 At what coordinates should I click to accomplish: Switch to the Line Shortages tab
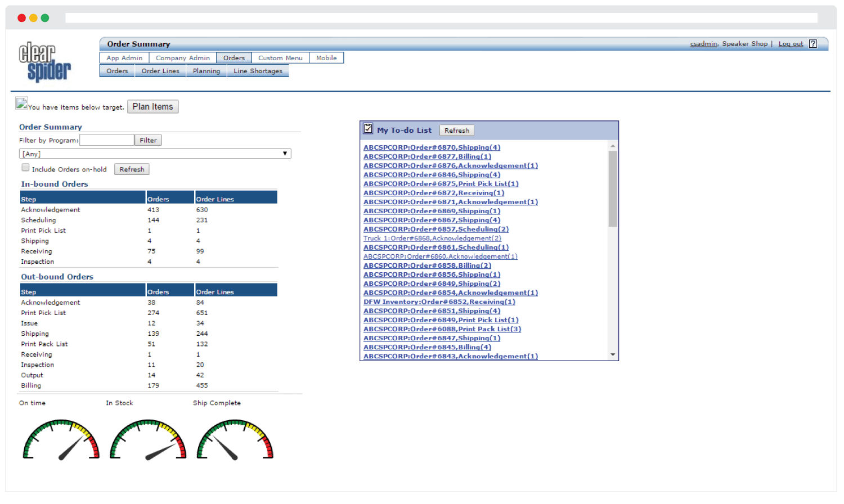(258, 71)
